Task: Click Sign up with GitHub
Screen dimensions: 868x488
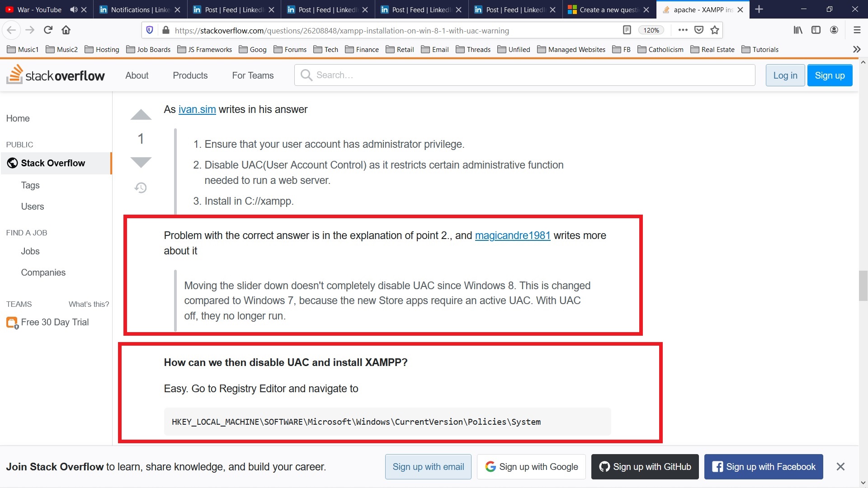Action: coord(645,467)
